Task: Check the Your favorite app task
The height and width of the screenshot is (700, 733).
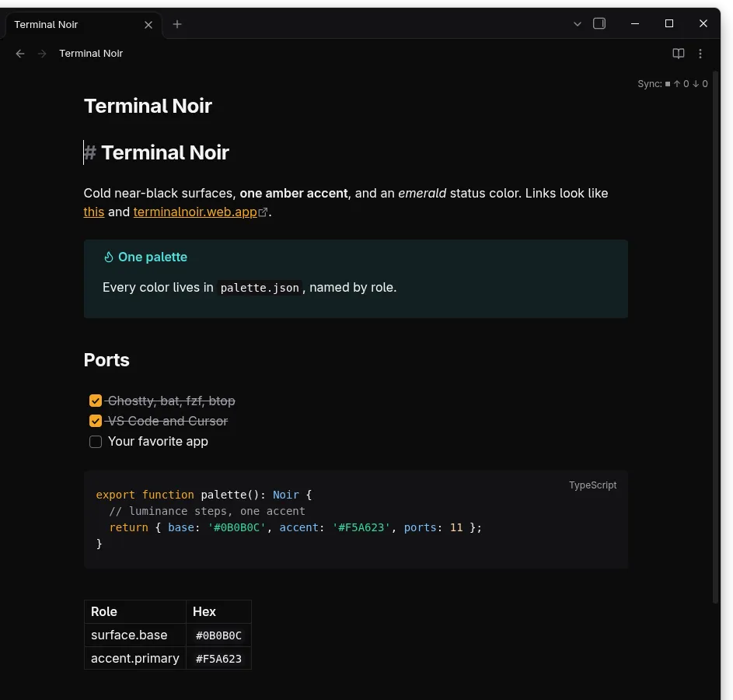Action: (x=96, y=442)
